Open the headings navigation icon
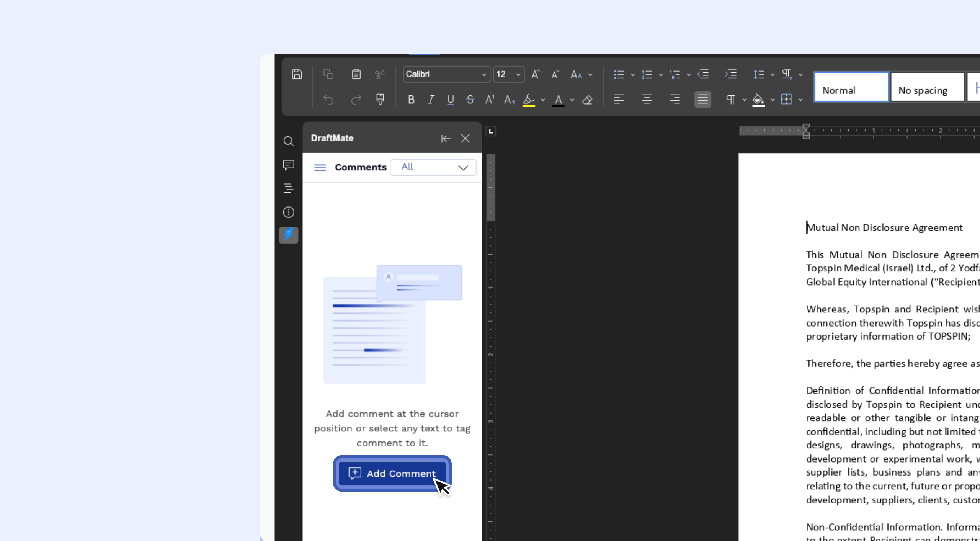This screenshot has height=541, width=980. [288, 188]
